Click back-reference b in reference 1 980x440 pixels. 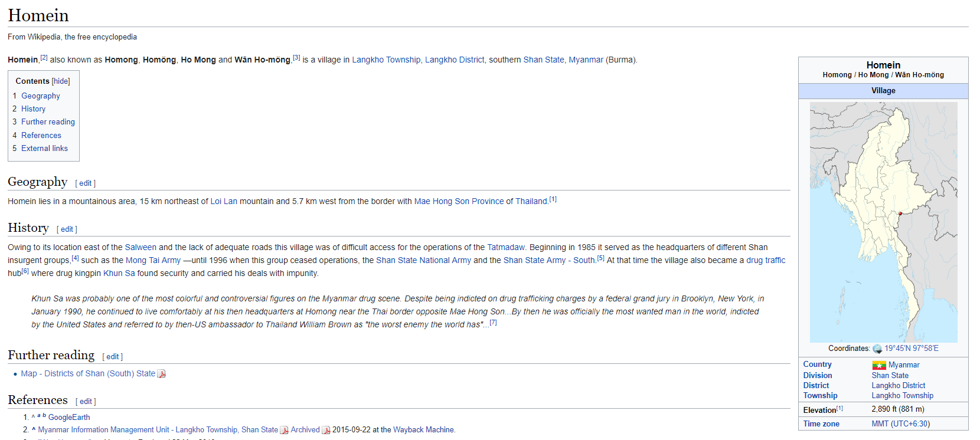(x=44, y=416)
